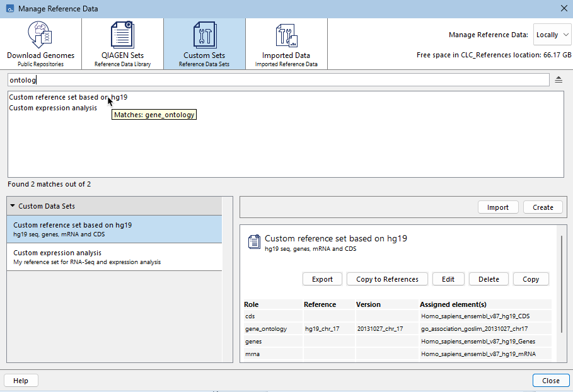
Task: Select the Custom expression analysis data set
Action: [113, 257]
